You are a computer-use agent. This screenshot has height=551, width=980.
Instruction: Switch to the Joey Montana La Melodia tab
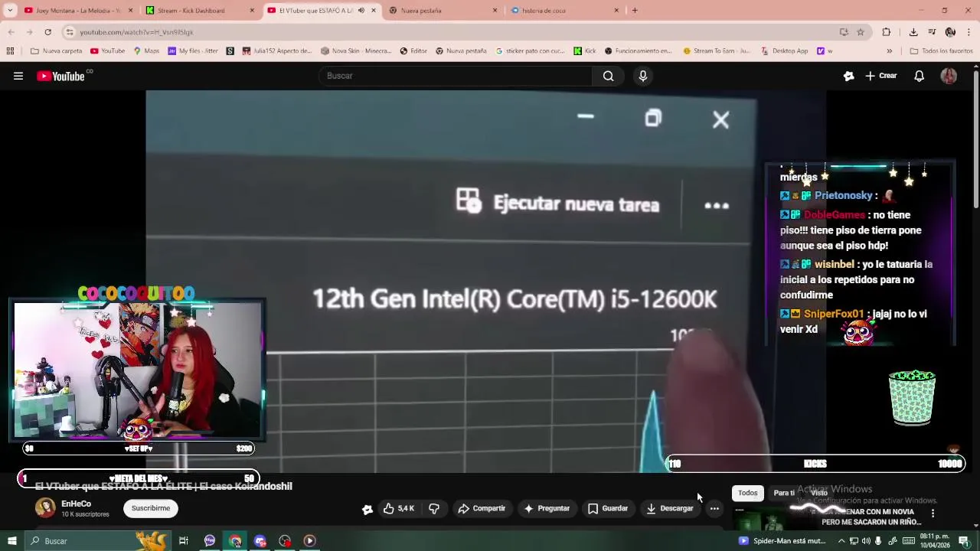pos(79,10)
